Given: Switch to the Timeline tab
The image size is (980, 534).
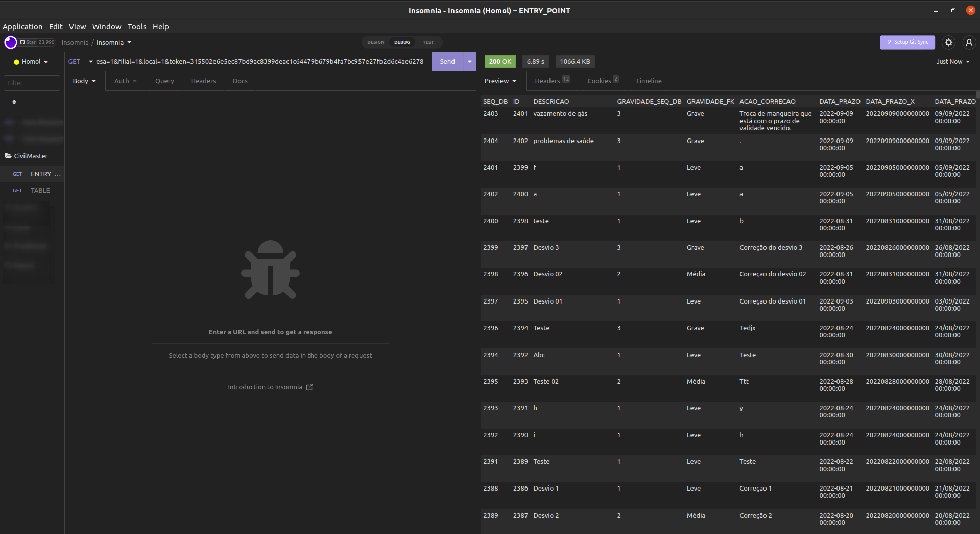Looking at the screenshot, I should (648, 81).
